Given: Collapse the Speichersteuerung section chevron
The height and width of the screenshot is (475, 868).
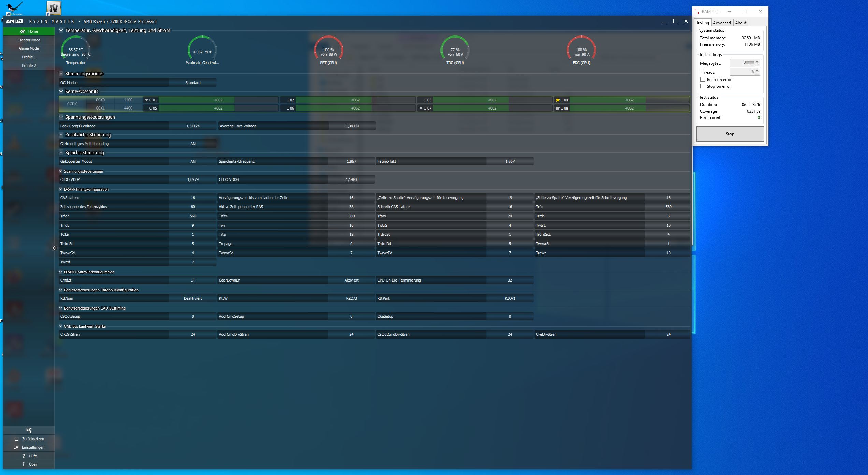Looking at the screenshot, I should click(x=61, y=153).
